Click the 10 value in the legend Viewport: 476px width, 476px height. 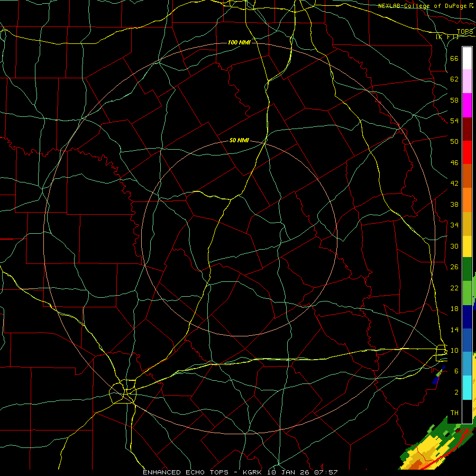coord(454,351)
